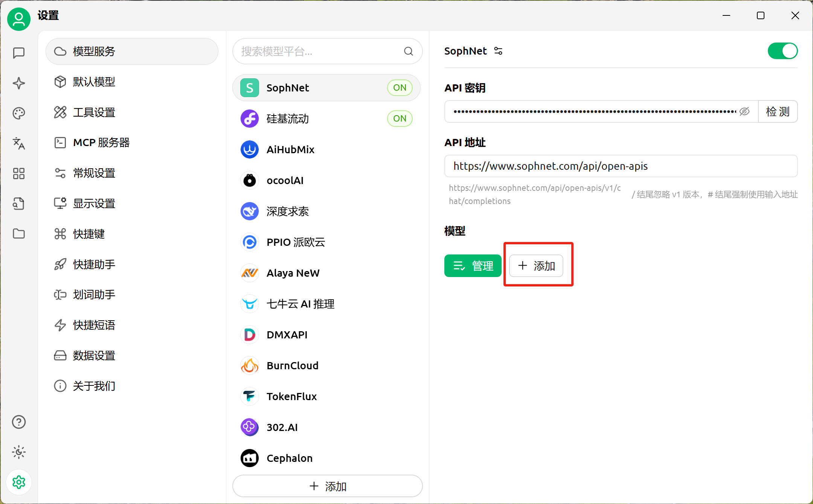Select the 302.AI provider icon
Viewport: 813px width, 504px height.
[x=249, y=427]
